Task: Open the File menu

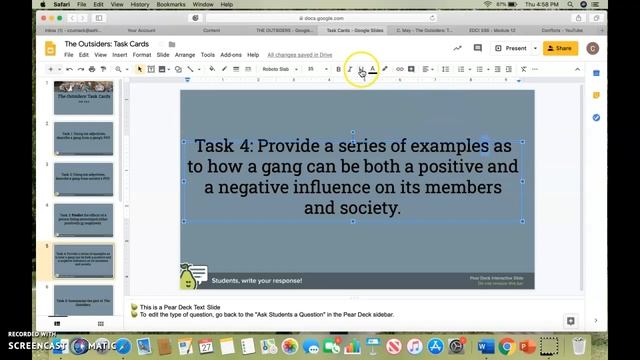Action: pyautogui.click(x=69, y=55)
